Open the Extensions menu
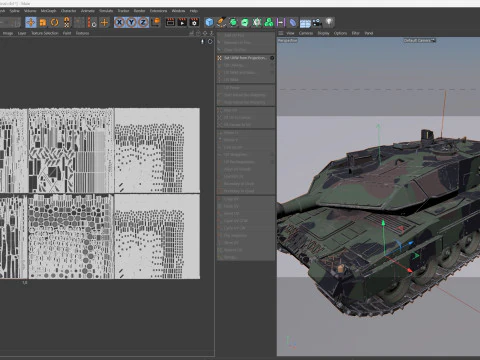The image size is (480, 360). click(158, 11)
